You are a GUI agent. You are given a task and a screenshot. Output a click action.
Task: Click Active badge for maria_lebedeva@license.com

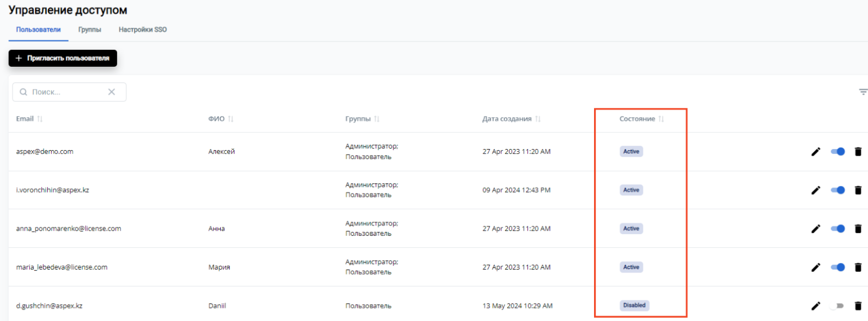click(x=631, y=267)
